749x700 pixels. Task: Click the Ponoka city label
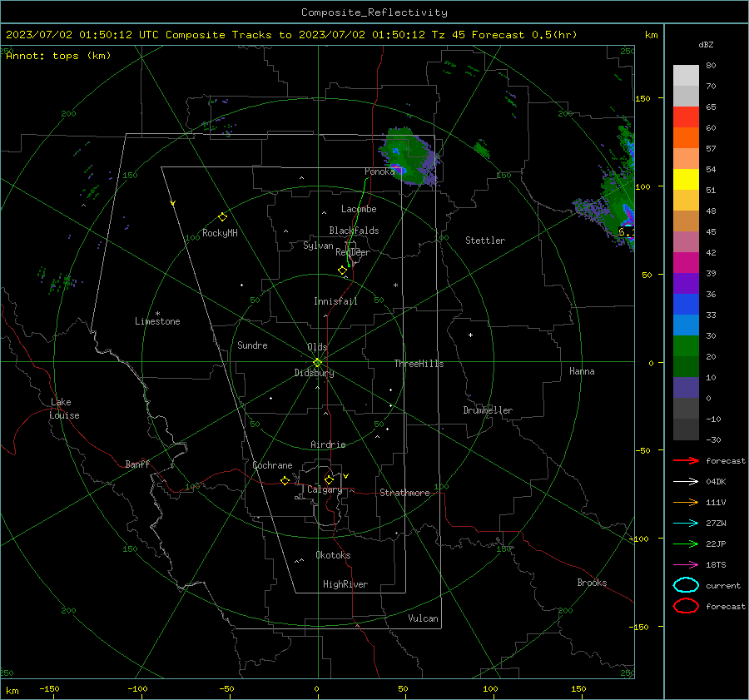click(x=379, y=171)
